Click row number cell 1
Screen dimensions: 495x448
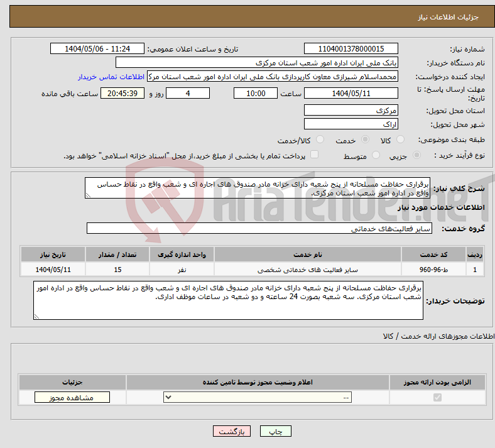point(475,270)
